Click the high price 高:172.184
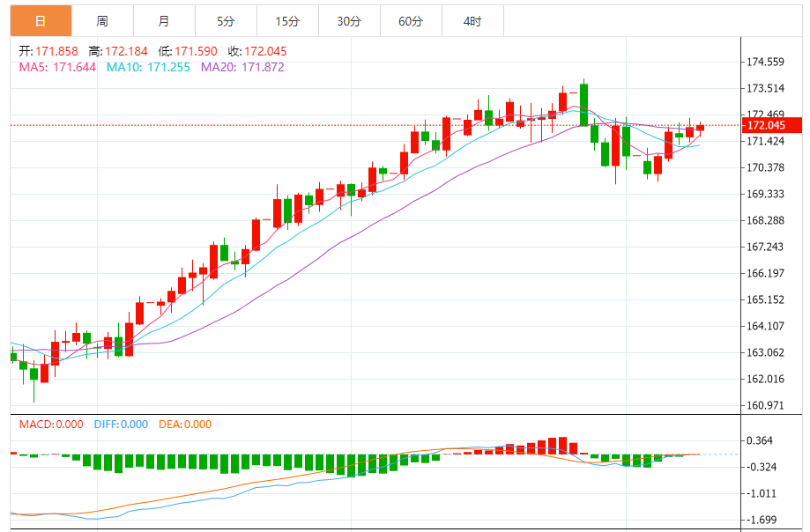This screenshot has width=810, height=532. click(x=118, y=52)
